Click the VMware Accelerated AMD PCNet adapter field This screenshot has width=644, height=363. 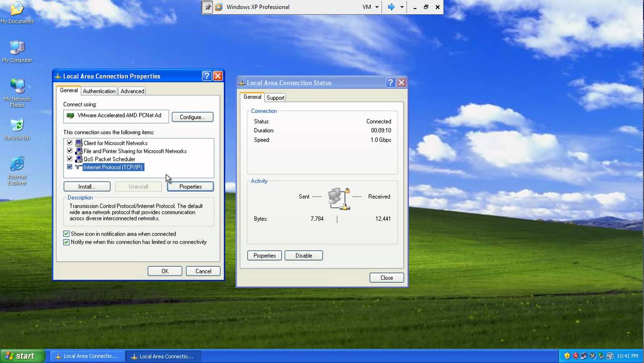click(x=116, y=115)
